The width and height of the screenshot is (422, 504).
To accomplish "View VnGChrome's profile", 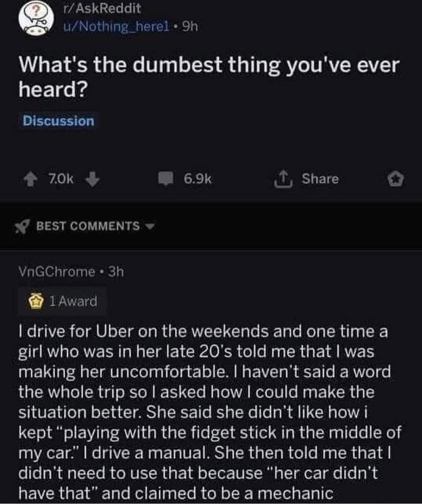I will pos(57,272).
